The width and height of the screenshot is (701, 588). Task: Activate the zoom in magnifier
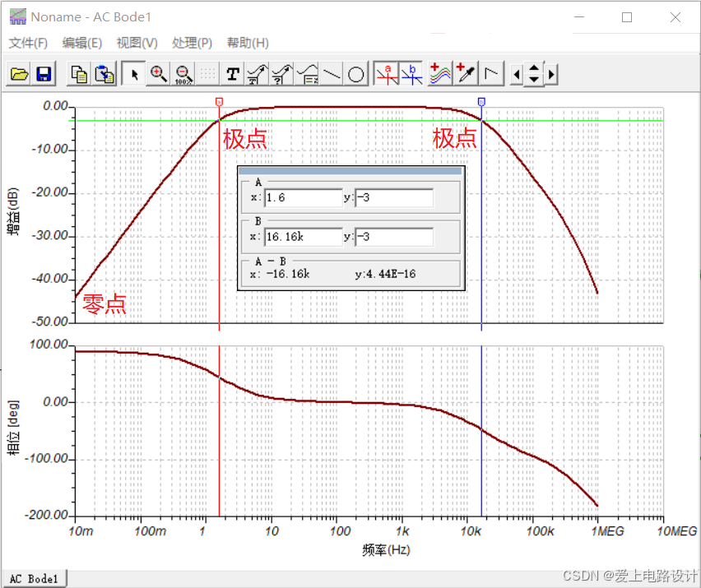pos(159,75)
